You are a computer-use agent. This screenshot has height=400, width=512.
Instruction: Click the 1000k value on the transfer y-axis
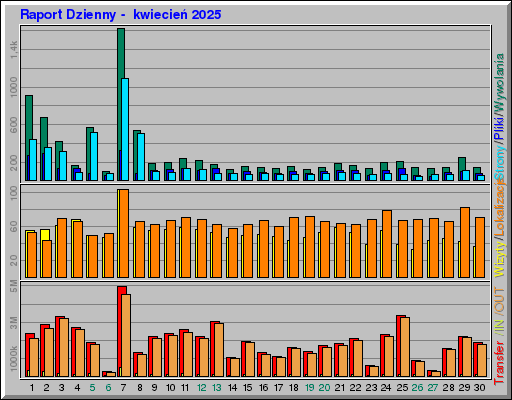click(13, 359)
